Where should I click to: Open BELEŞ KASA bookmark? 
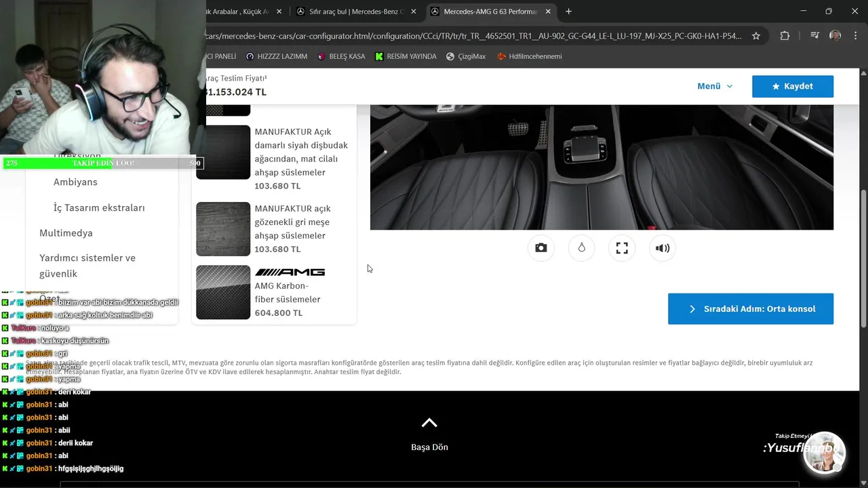pyautogui.click(x=341, y=56)
